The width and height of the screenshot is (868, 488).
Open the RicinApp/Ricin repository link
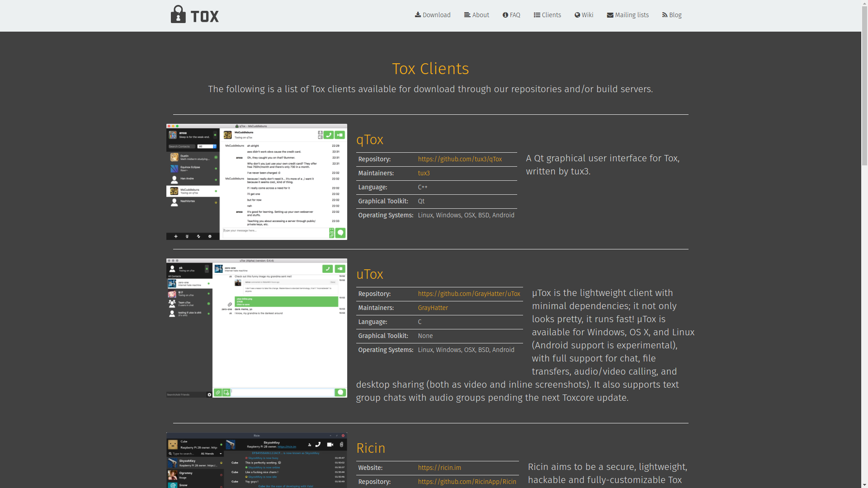point(467,482)
